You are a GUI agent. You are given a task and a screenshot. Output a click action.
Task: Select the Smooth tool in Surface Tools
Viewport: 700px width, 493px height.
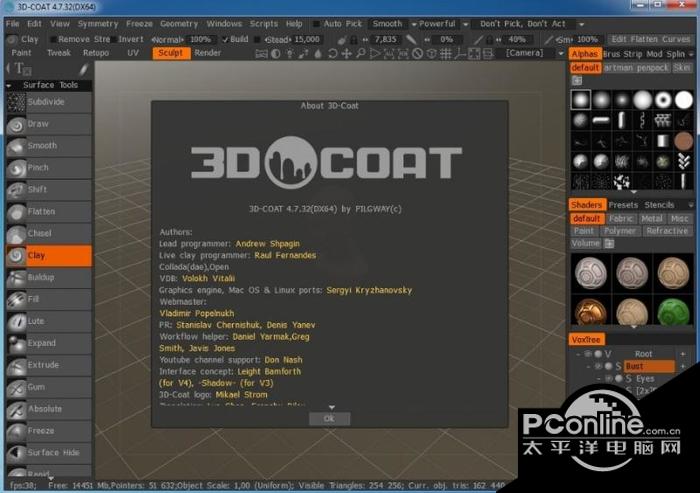[x=49, y=146]
